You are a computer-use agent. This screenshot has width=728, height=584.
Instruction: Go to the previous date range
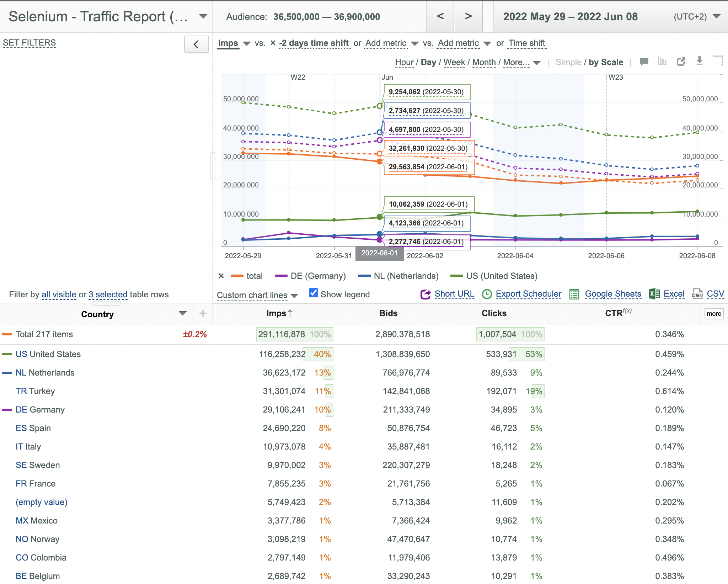point(440,16)
